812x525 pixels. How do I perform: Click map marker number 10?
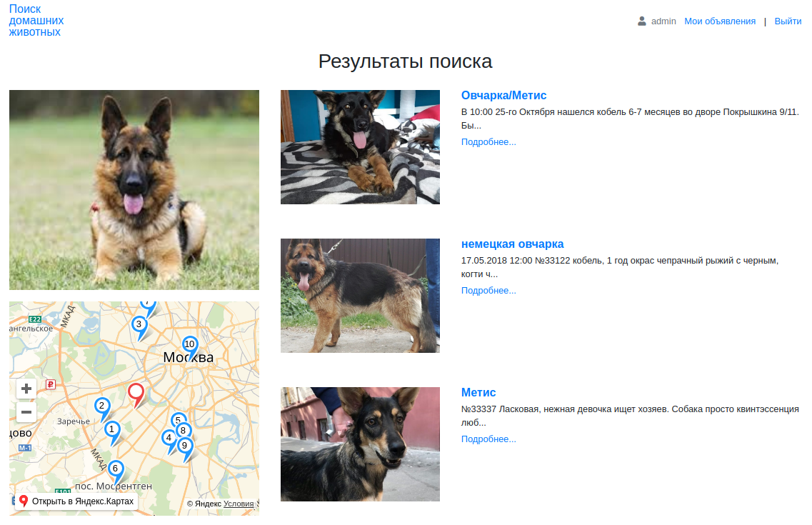point(189,344)
